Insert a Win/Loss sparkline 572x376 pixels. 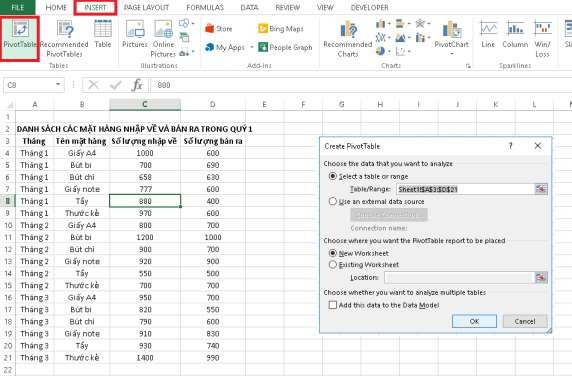pyautogui.click(x=542, y=39)
